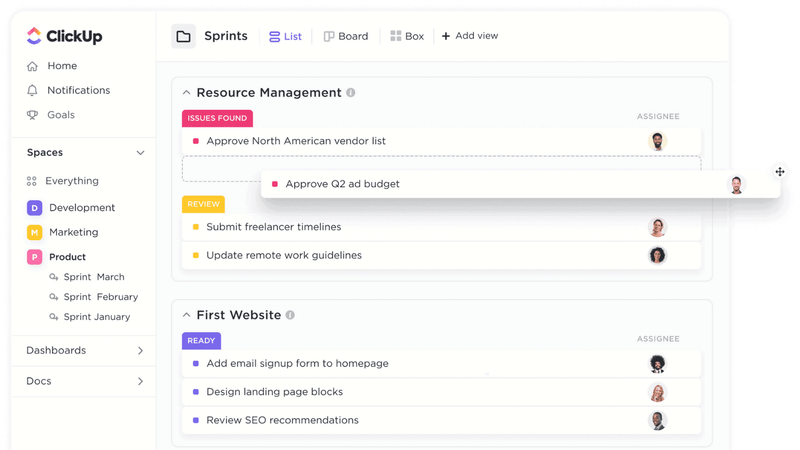Screen dimensions: 800x450
Task: Expand the Dashboards section
Action: pyautogui.click(x=140, y=351)
